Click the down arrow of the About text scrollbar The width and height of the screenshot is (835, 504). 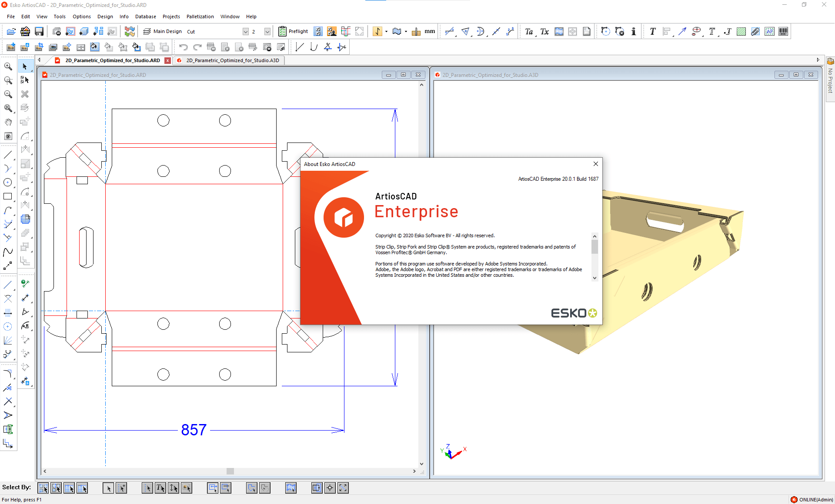(595, 278)
